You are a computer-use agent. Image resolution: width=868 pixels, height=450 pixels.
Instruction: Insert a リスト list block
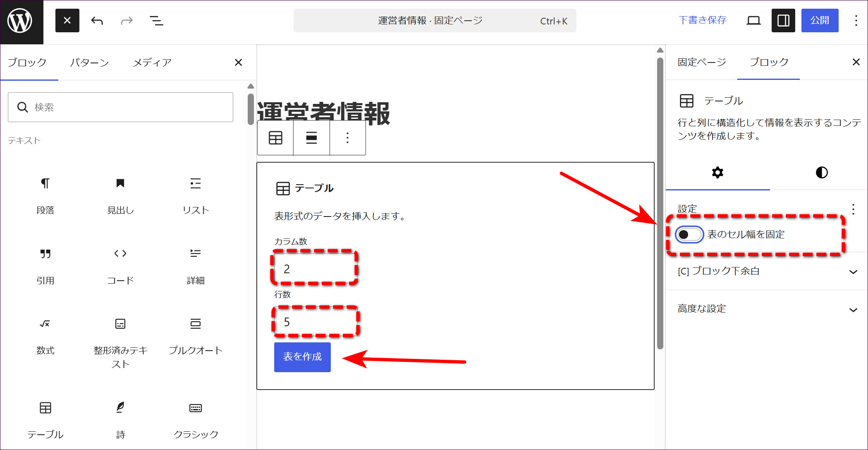coord(196,195)
